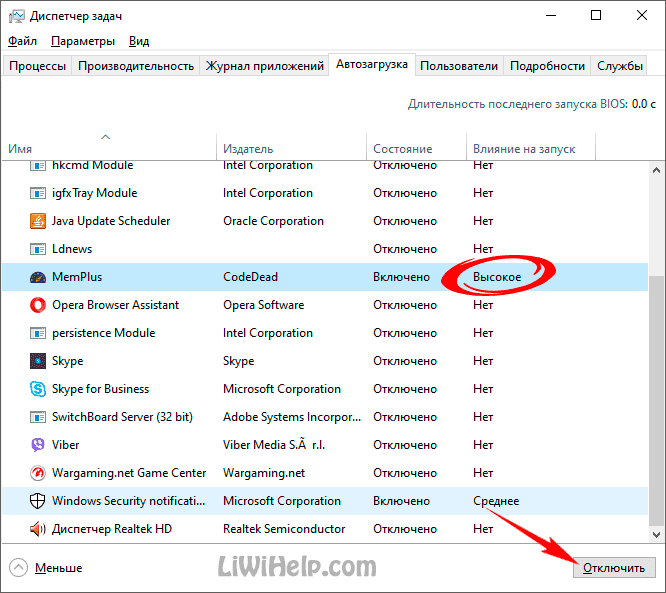Select the igfxTray Module name
The height and width of the screenshot is (593, 666).
94,193
